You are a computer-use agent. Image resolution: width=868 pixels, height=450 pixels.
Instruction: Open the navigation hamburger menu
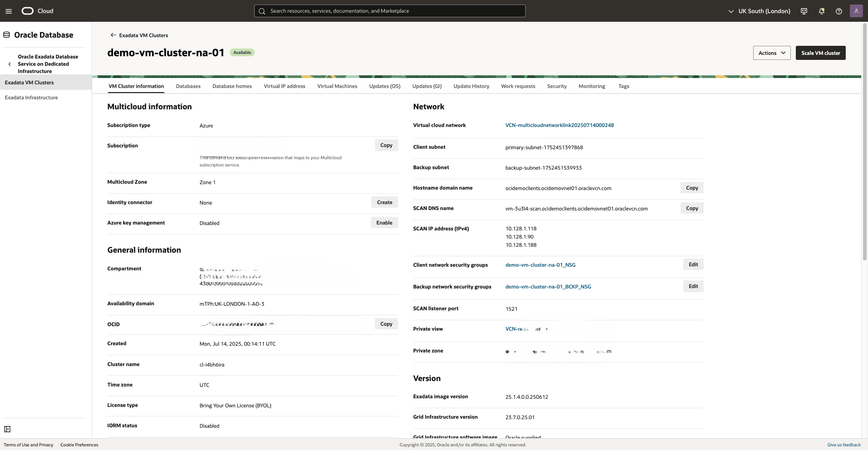tap(9, 10)
